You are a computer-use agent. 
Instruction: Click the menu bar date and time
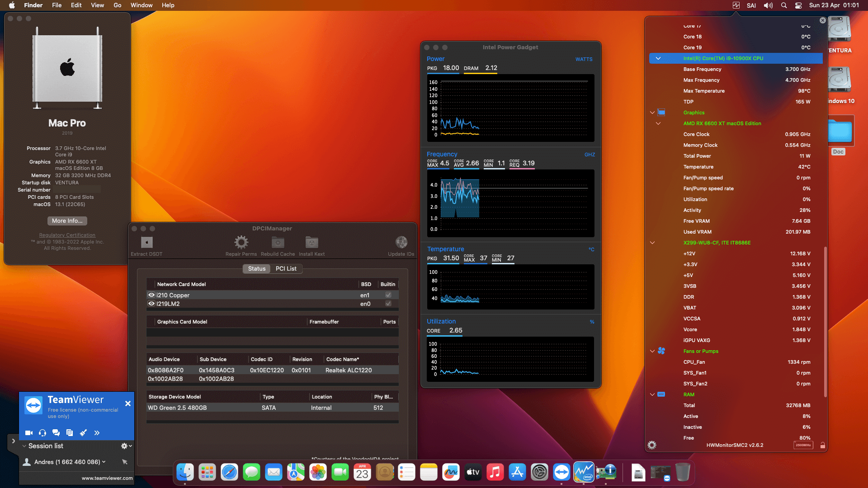pyautogui.click(x=834, y=5)
